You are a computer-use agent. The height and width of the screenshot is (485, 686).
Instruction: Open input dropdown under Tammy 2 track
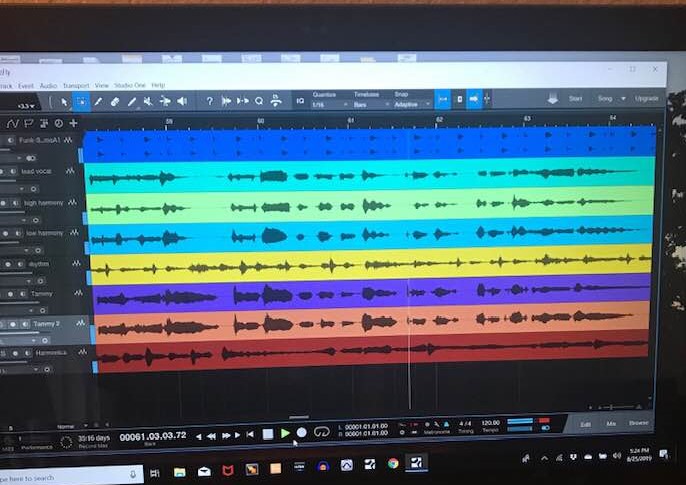pyautogui.click(x=33, y=340)
